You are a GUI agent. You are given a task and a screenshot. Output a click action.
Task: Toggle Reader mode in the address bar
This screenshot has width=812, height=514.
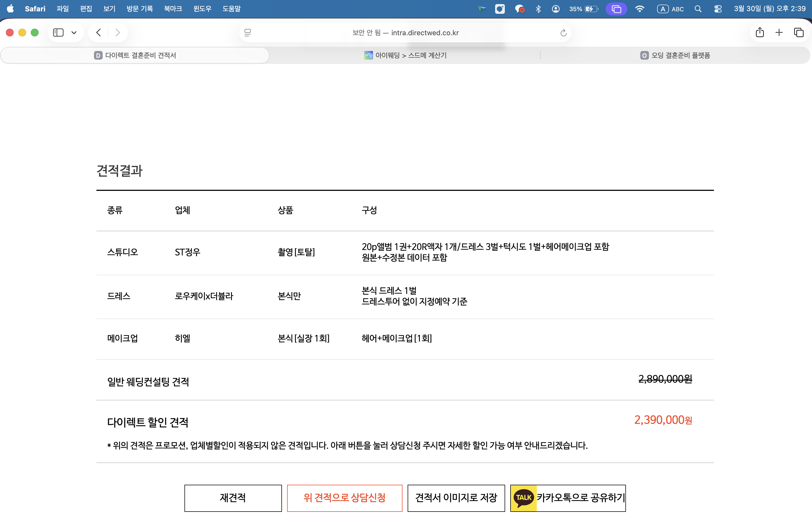coord(248,33)
